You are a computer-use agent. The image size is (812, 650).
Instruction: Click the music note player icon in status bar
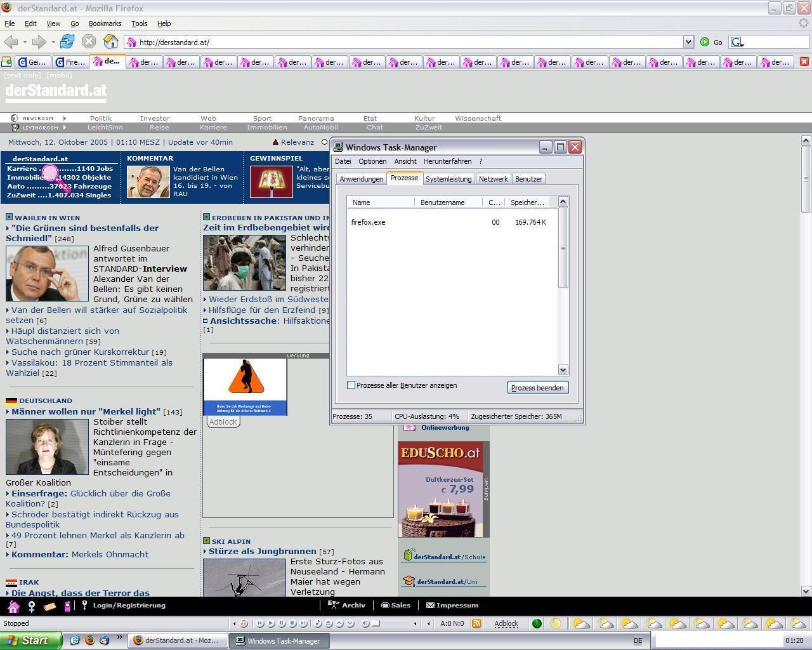244,623
